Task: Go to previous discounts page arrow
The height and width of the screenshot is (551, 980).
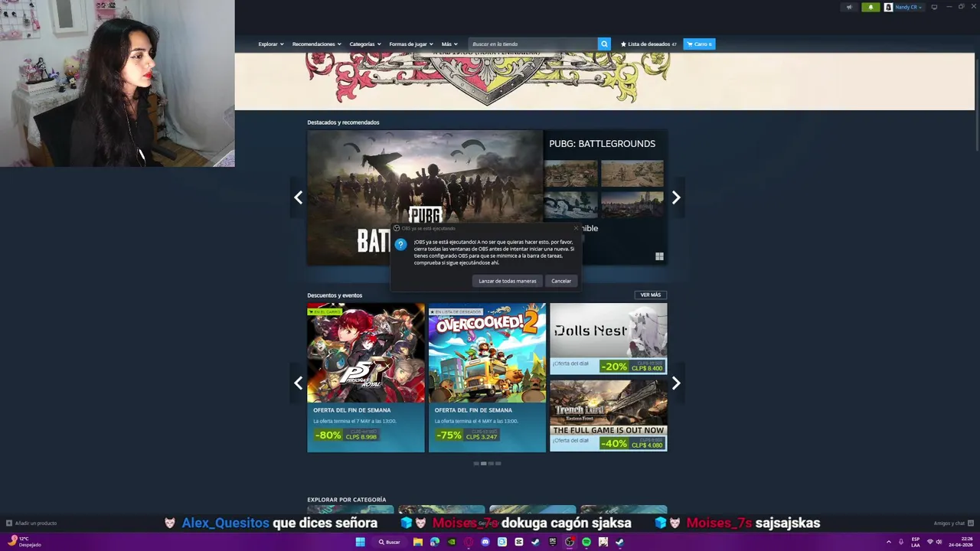Action: (299, 383)
